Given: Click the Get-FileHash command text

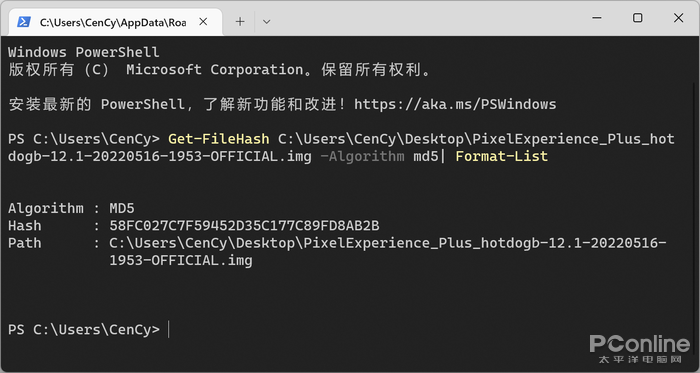Looking at the screenshot, I should [x=219, y=139].
